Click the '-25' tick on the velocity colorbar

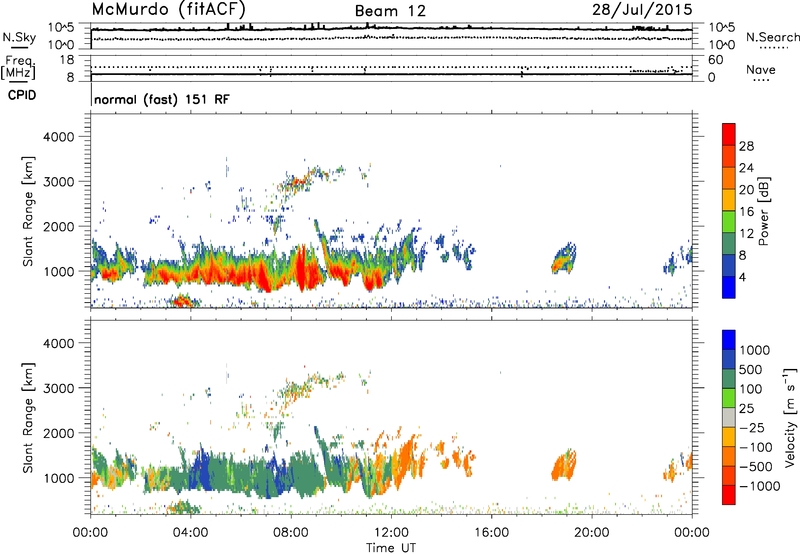753,428
